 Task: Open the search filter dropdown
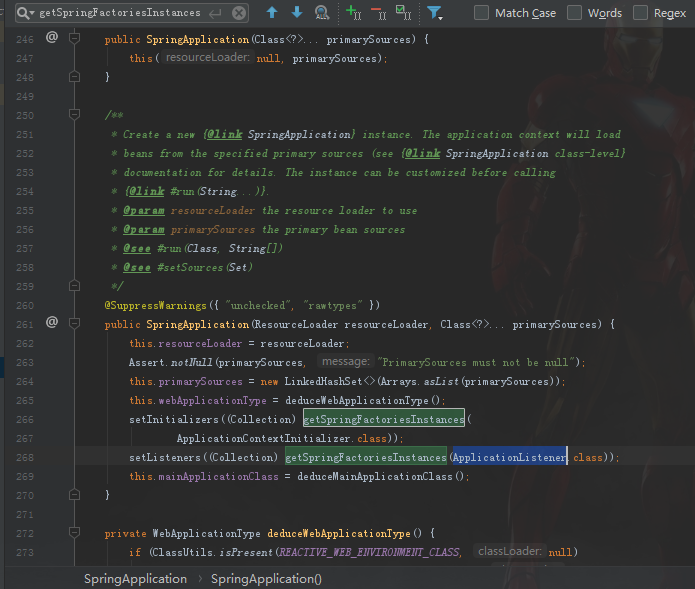[x=435, y=13]
